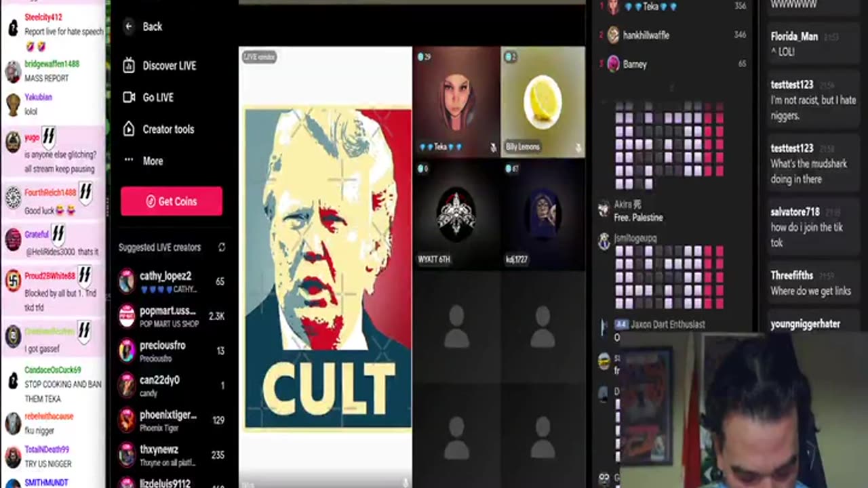Open phoenixtiger... avatar in suggested list
Viewport: 868px width, 488px height.
point(127,420)
